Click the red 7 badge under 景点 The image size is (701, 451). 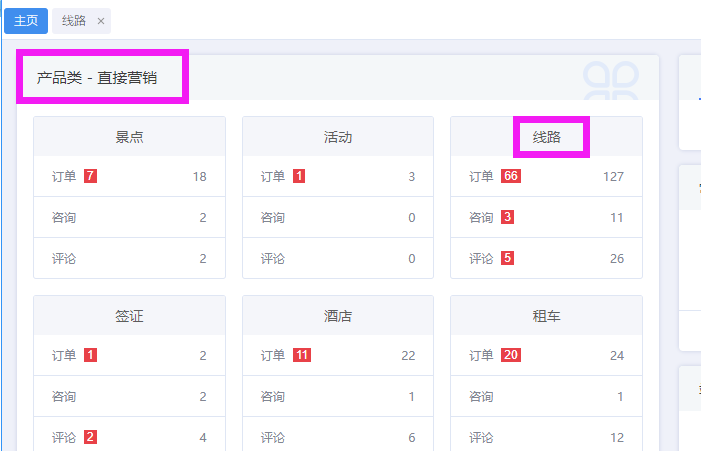click(x=91, y=177)
